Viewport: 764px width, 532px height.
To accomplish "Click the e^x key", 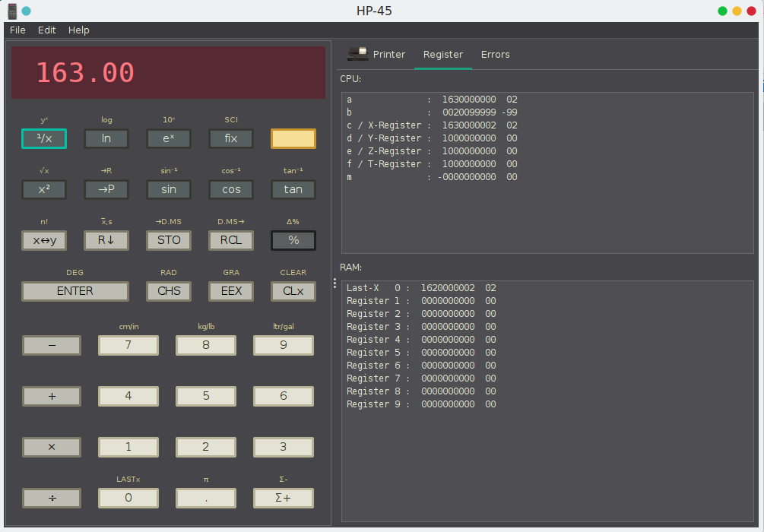I will [x=169, y=138].
